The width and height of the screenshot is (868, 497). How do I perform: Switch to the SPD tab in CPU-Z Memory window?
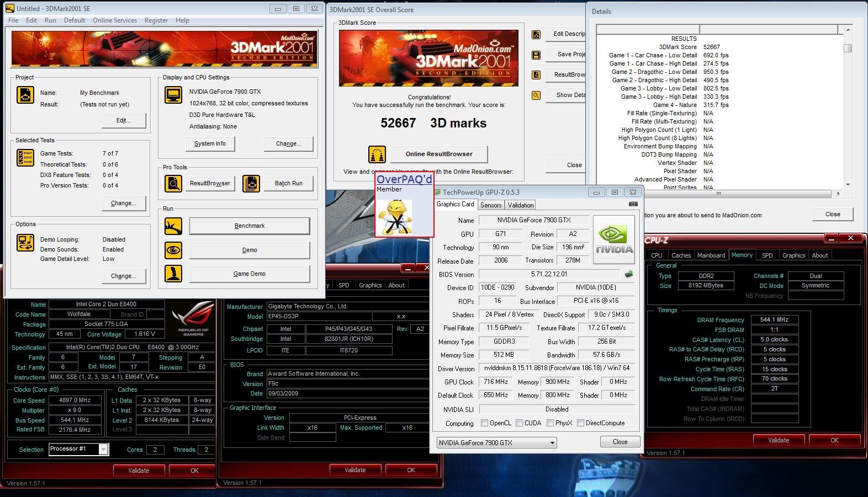tap(767, 255)
